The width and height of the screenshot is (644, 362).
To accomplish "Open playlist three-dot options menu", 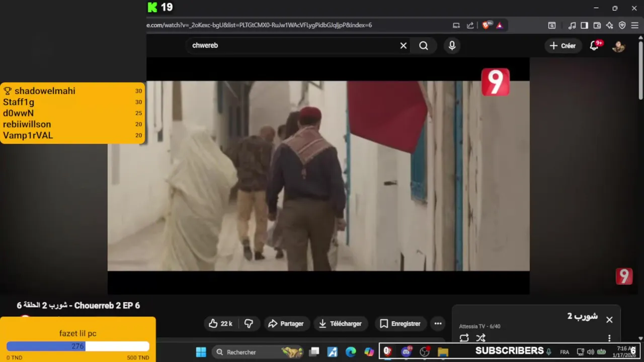I will [609, 338].
